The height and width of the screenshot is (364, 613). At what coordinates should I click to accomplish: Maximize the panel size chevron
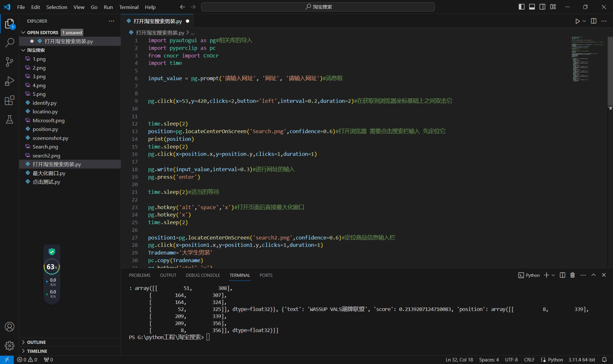[x=594, y=275]
